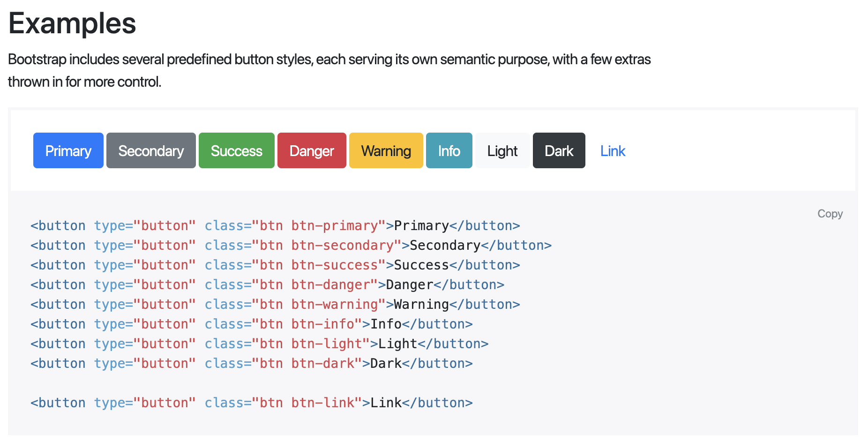Click the btn-link code line
Screen dimensions: 868x448
(x=251, y=403)
